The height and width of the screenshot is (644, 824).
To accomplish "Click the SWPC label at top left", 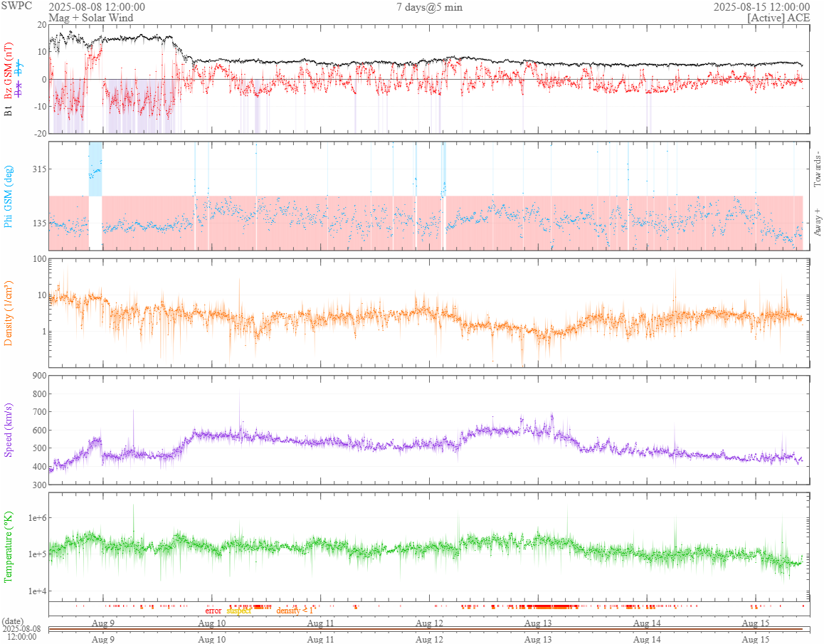I will (x=17, y=6).
